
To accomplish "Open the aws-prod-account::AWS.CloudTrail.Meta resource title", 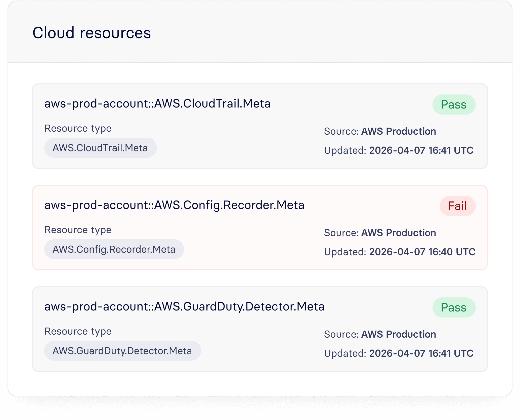I will click(157, 103).
